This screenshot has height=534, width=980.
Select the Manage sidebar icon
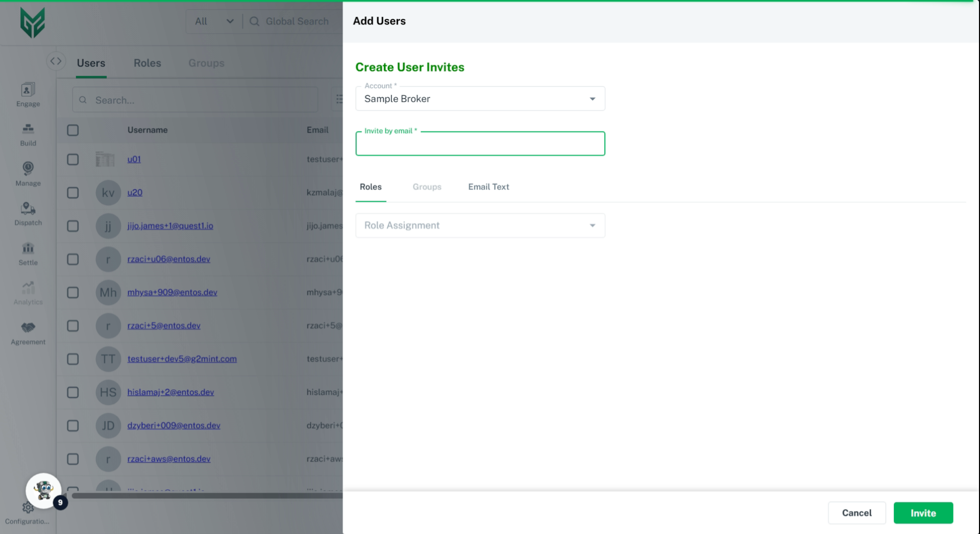coord(28,169)
